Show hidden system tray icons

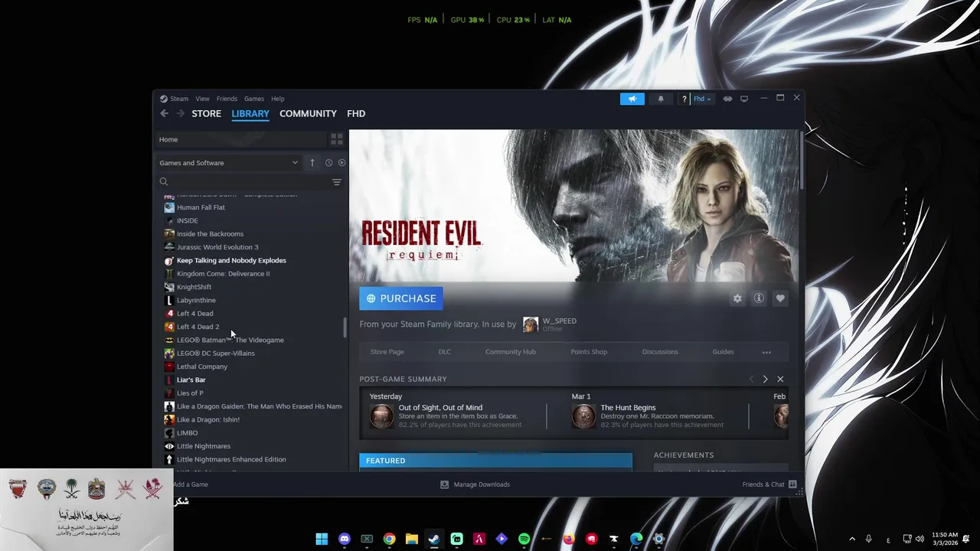[x=852, y=539]
